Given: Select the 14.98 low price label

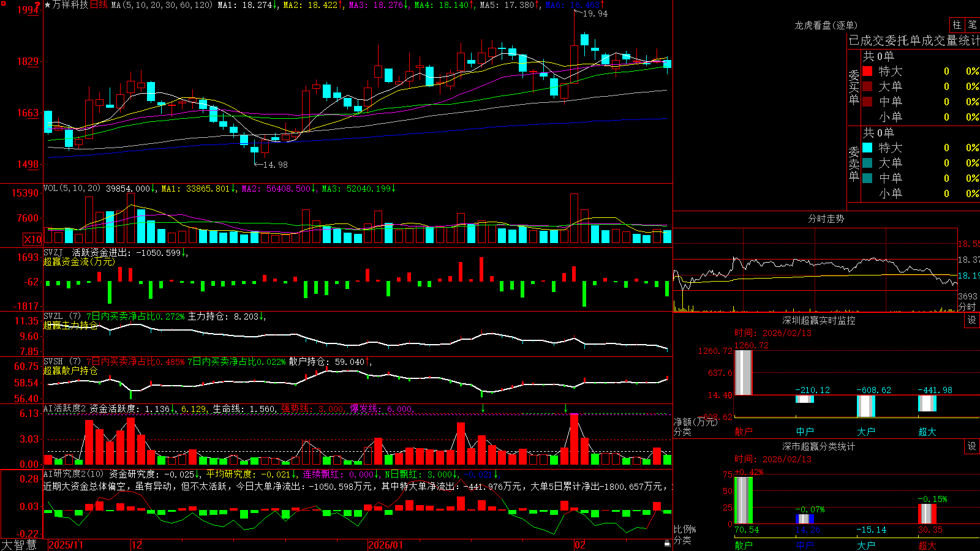Looking at the screenshot, I should [275, 165].
